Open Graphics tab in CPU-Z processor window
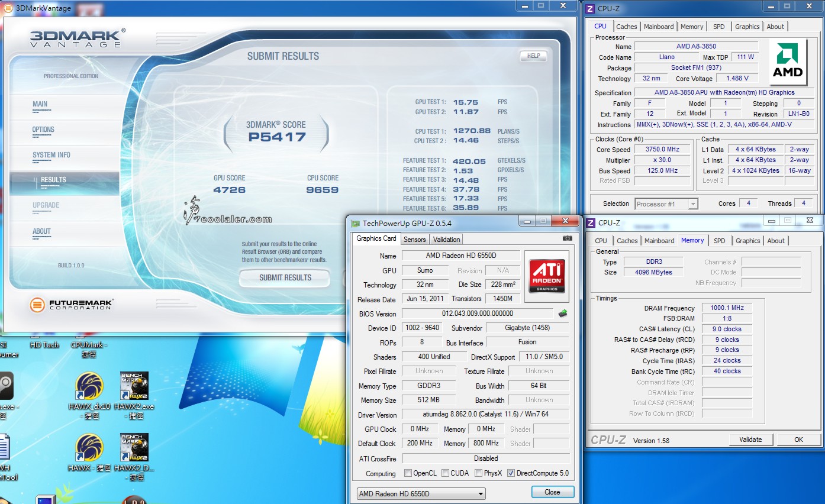 pyautogui.click(x=747, y=27)
